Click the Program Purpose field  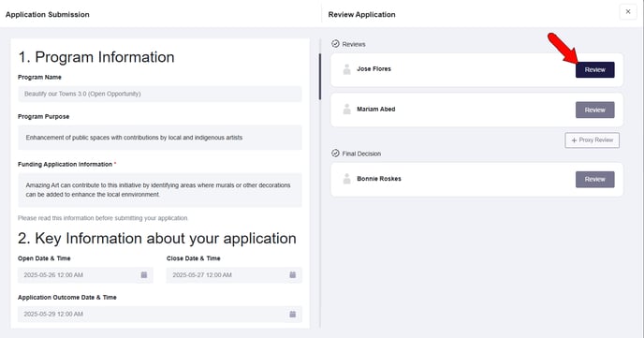coord(160,138)
